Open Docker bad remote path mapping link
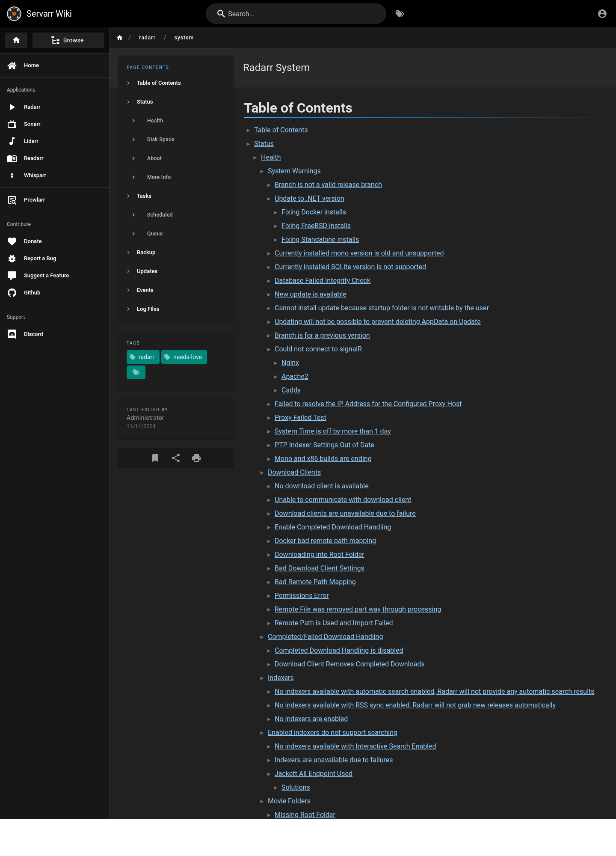Image resolution: width=616 pixels, height=856 pixels. coord(325,541)
